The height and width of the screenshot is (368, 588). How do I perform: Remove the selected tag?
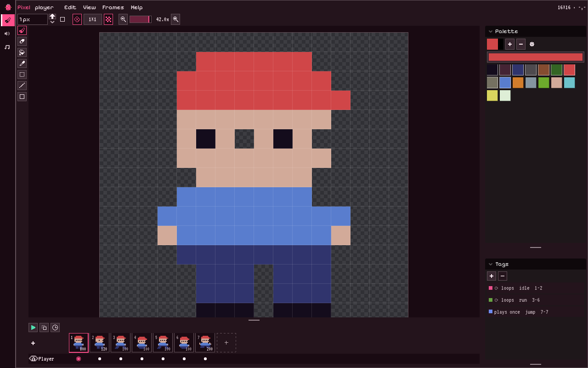[x=503, y=276]
